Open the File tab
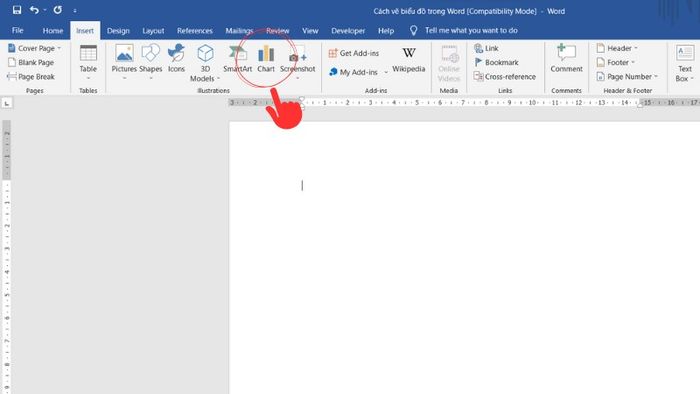The image size is (700, 394). click(x=17, y=30)
